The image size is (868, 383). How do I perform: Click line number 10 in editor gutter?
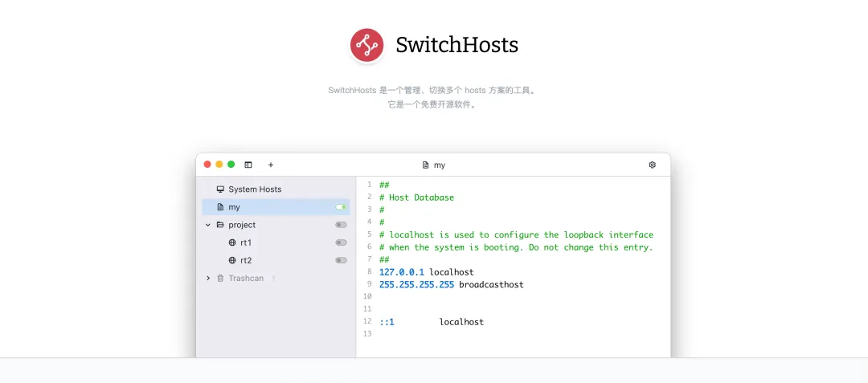pos(367,297)
